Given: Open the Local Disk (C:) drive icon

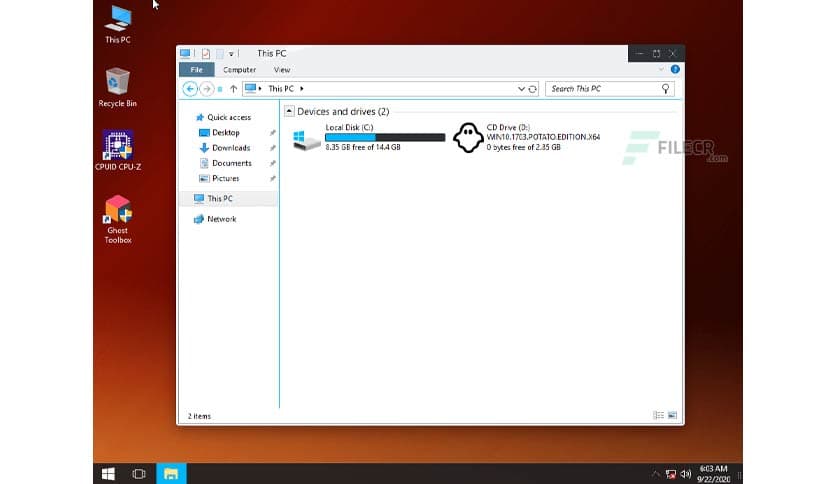Looking at the screenshot, I should tap(307, 139).
